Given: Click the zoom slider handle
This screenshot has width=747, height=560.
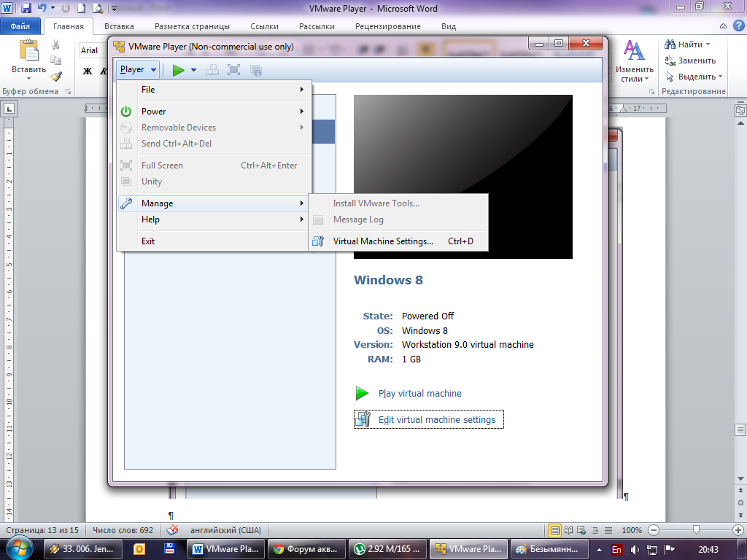Looking at the screenshot, I should coord(696,530).
